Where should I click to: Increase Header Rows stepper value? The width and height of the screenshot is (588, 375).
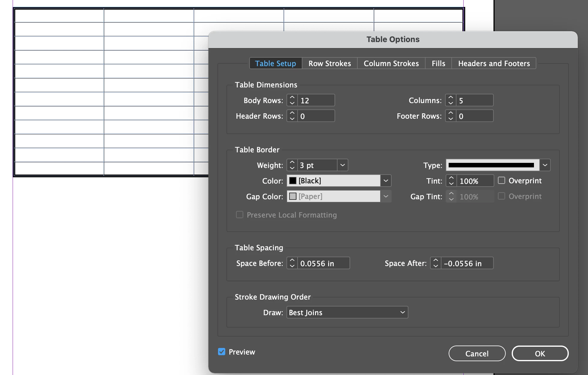point(292,113)
